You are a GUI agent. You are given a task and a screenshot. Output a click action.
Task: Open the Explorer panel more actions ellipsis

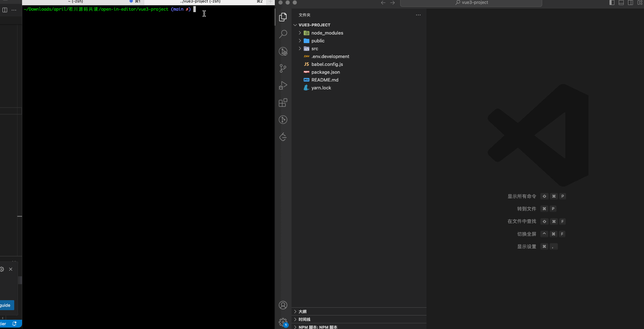[418, 15]
